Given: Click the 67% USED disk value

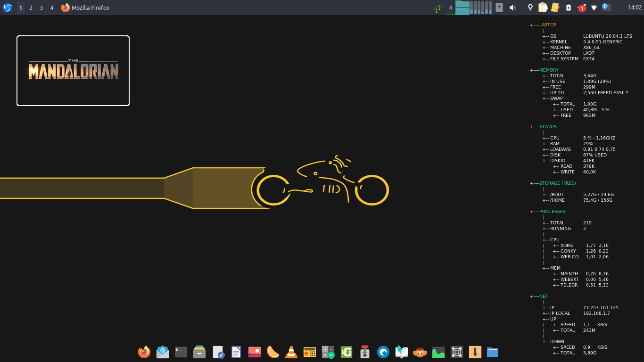Looking at the screenshot, I should pyautogui.click(x=595, y=155).
